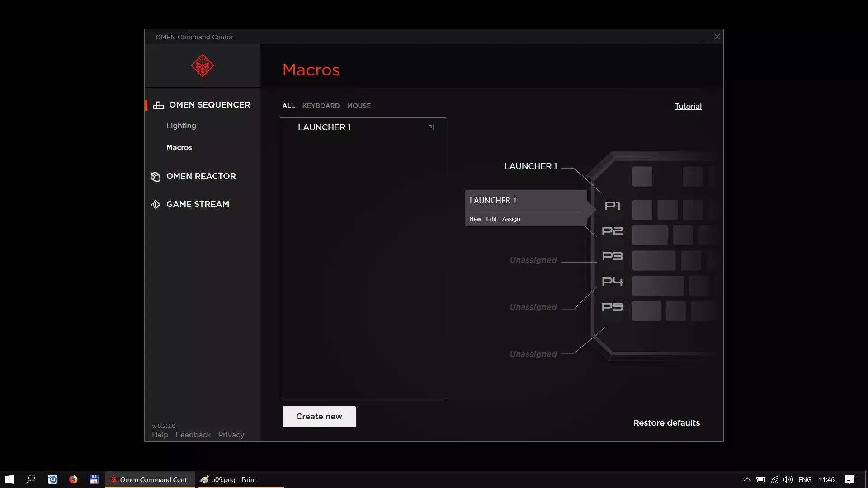Open the blue square taskbar app

(x=52, y=479)
